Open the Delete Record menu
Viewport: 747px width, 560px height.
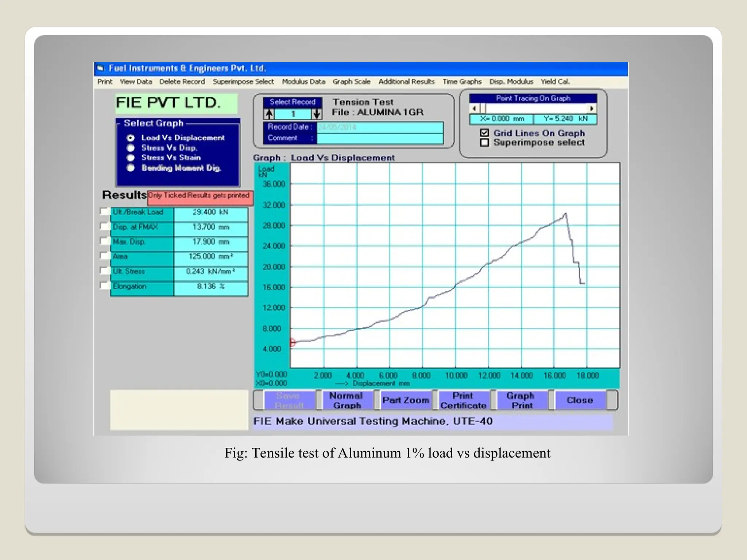click(182, 82)
